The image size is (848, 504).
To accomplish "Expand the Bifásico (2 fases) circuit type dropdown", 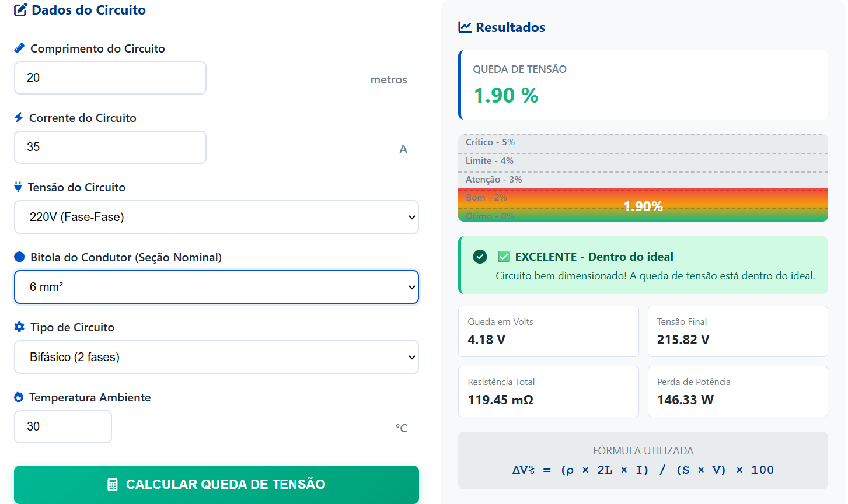I will pyautogui.click(x=217, y=357).
